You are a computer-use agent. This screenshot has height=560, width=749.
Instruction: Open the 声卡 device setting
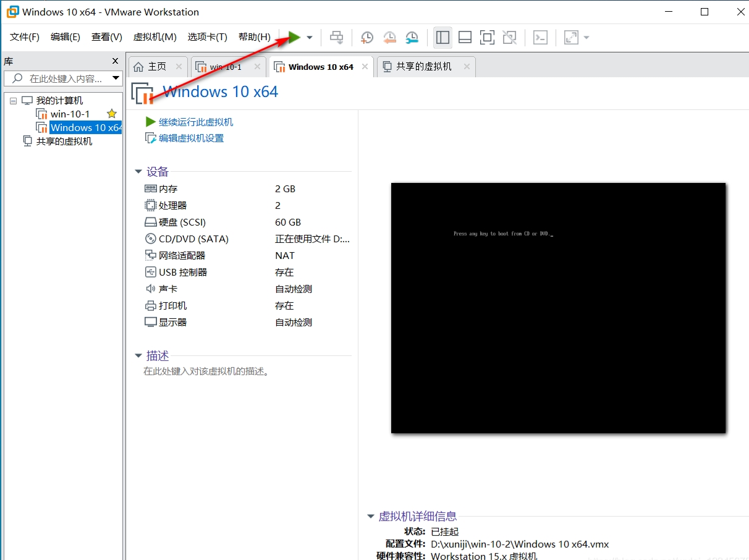(x=168, y=289)
